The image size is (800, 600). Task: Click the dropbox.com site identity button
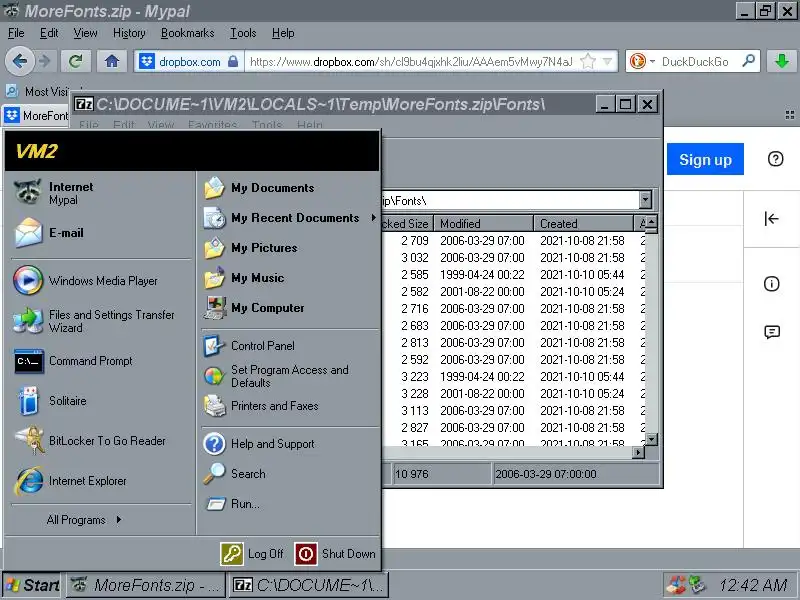[189, 62]
